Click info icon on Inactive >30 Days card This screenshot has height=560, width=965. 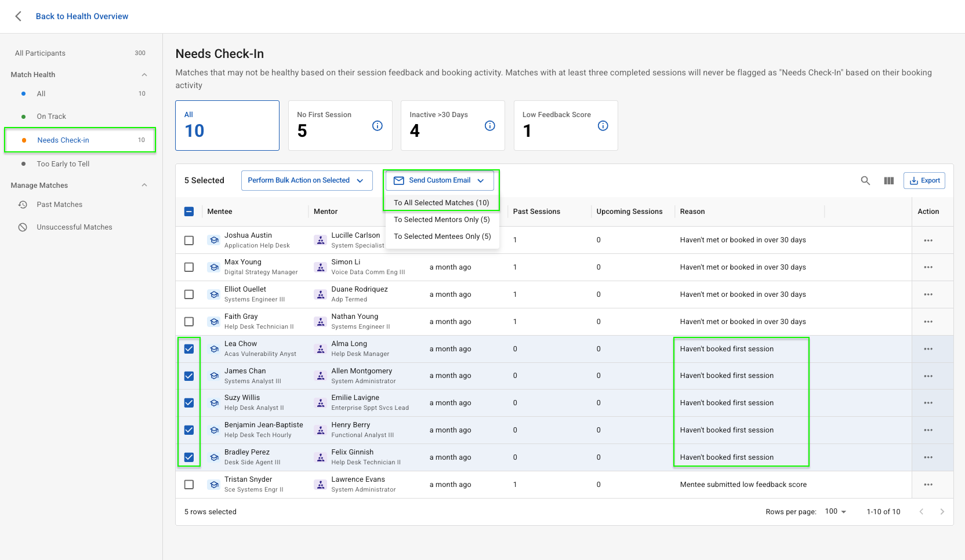tap(490, 126)
